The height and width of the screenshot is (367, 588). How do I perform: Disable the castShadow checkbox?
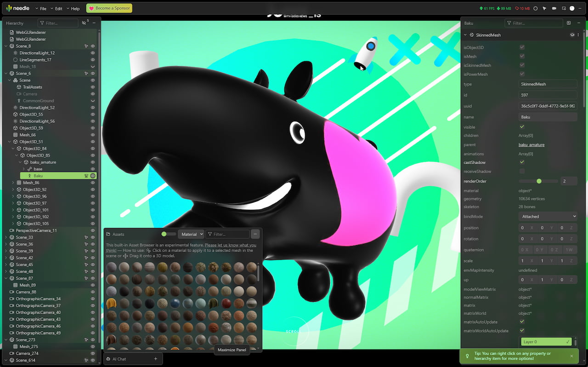[522, 162]
